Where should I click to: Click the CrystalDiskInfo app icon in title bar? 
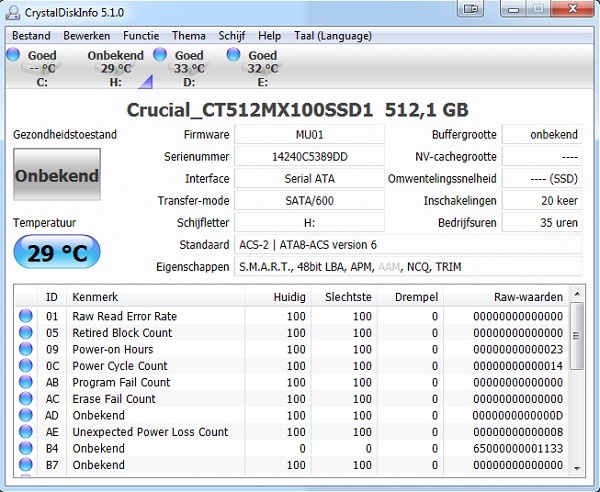13,13
